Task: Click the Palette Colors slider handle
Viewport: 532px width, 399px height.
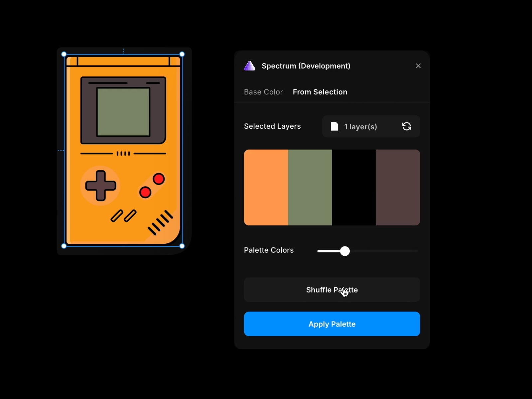Action: [345, 251]
